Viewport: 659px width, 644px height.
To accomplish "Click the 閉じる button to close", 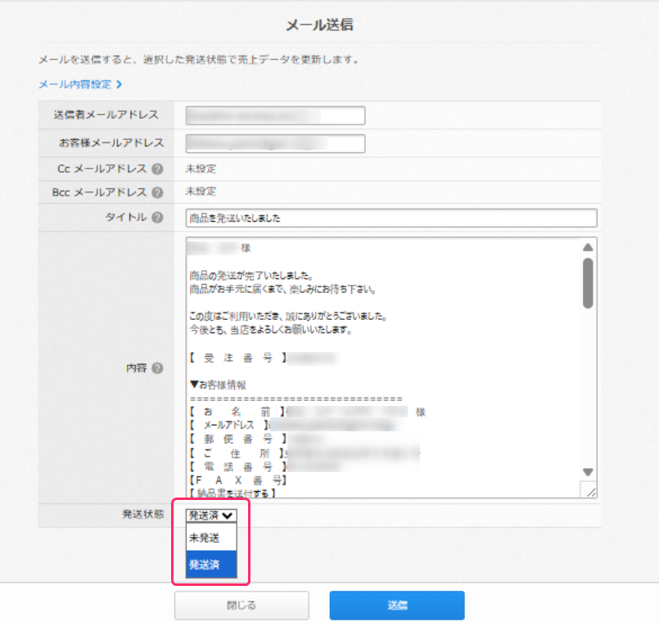I will pos(241,606).
